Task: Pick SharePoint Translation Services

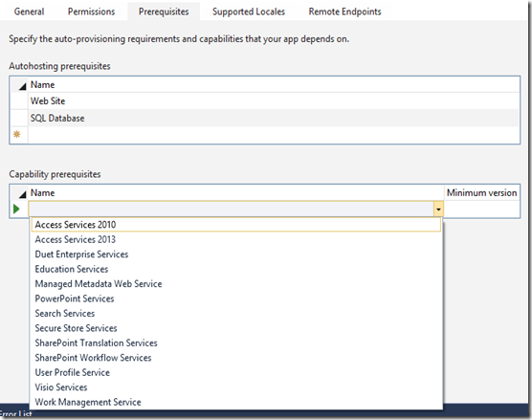Action: coord(236,343)
